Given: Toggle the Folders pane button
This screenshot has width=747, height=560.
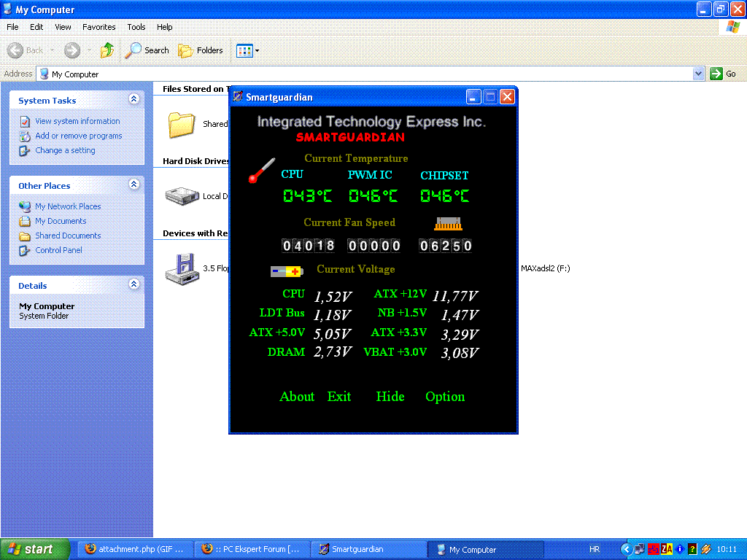Looking at the screenshot, I should 201,50.
